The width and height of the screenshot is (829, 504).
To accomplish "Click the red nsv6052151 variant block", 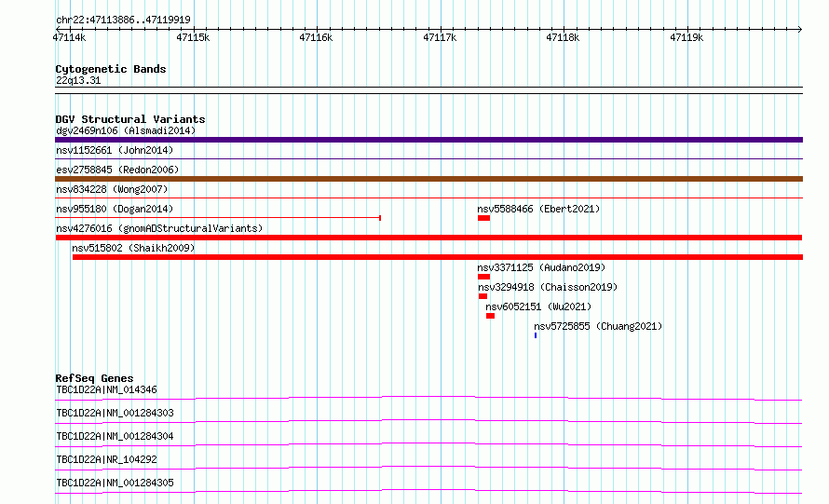I will (491, 316).
